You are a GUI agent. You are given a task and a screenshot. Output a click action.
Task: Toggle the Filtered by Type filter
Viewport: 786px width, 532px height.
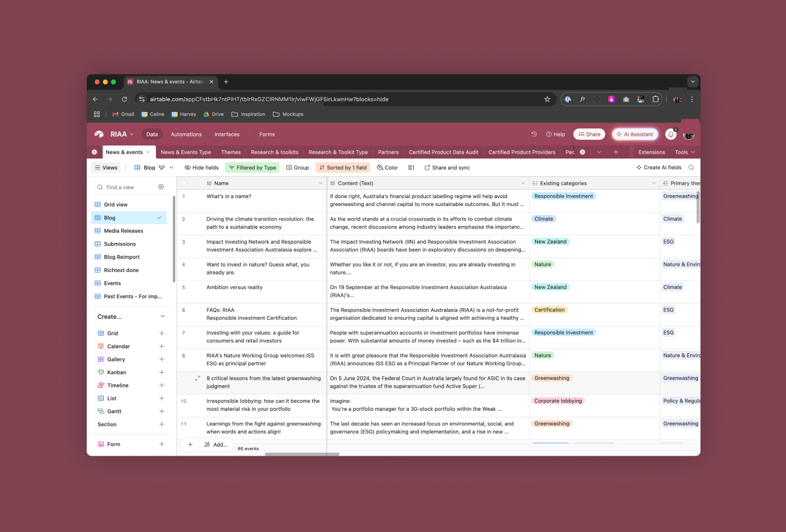coord(252,168)
